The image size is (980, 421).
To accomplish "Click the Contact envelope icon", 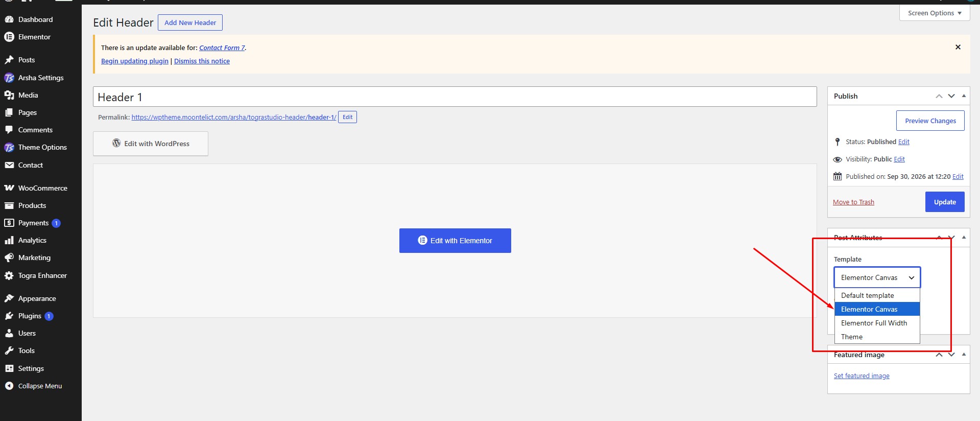I will point(9,165).
